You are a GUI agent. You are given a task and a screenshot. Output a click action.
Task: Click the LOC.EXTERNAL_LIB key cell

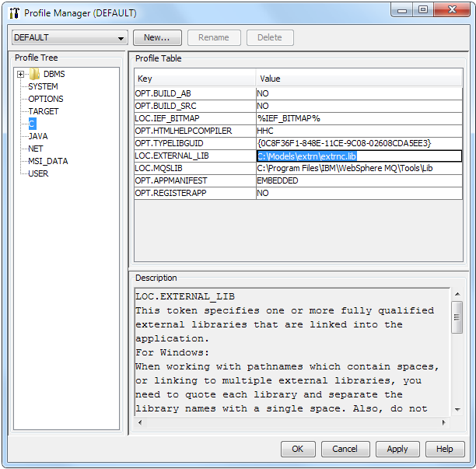tap(195, 156)
